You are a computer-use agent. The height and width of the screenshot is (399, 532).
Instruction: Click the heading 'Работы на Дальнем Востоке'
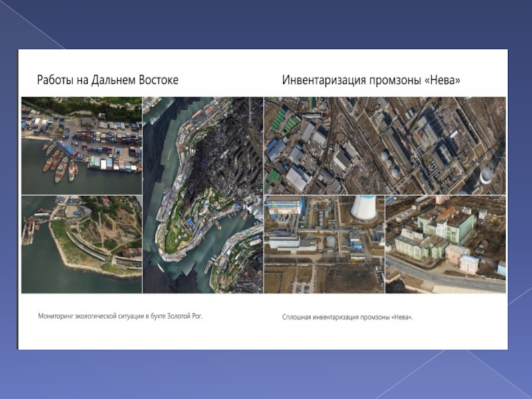[x=108, y=80]
